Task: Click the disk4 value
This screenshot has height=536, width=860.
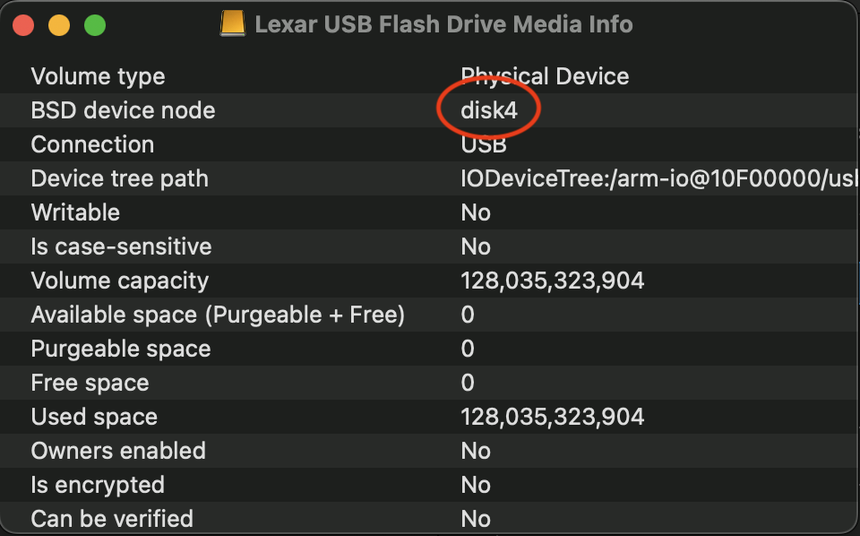Action: point(489,110)
